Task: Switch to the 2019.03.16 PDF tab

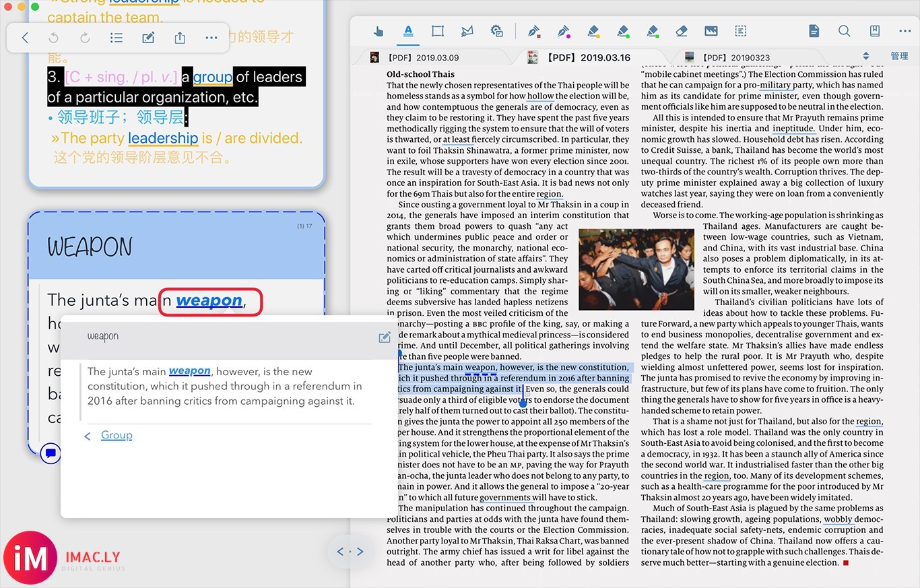Action: [x=579, y=57]
